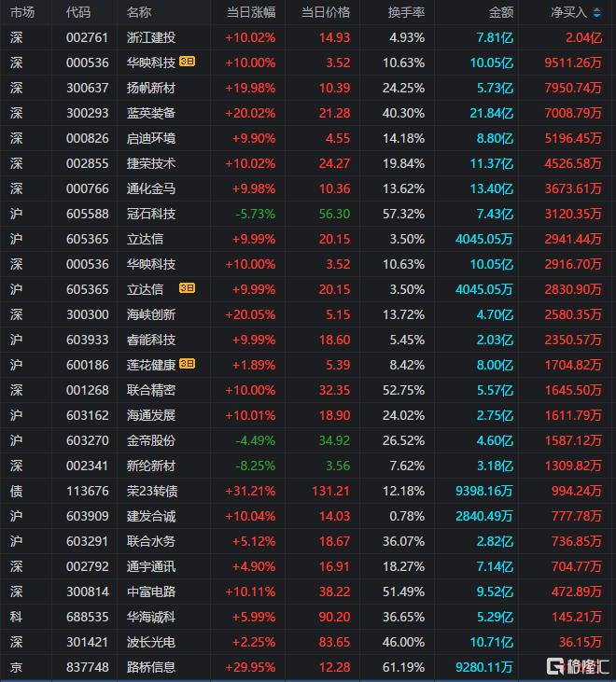Select stock name 浙江建投

click(x=151, y=38)
